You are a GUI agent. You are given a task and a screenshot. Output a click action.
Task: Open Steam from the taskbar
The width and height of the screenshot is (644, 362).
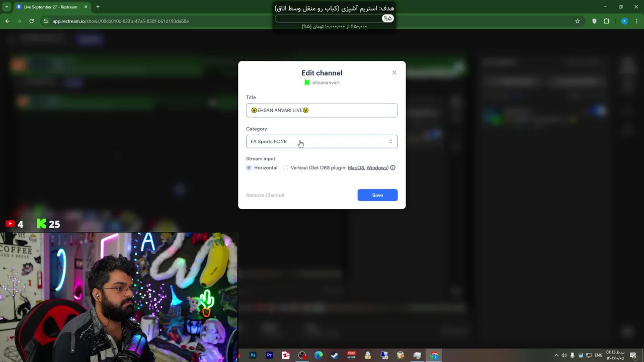(x=335, y=355)
